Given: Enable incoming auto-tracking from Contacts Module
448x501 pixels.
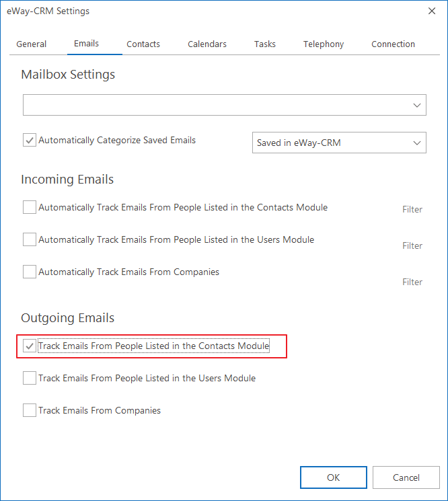Looking at the screenshot, I should point(30,207).
